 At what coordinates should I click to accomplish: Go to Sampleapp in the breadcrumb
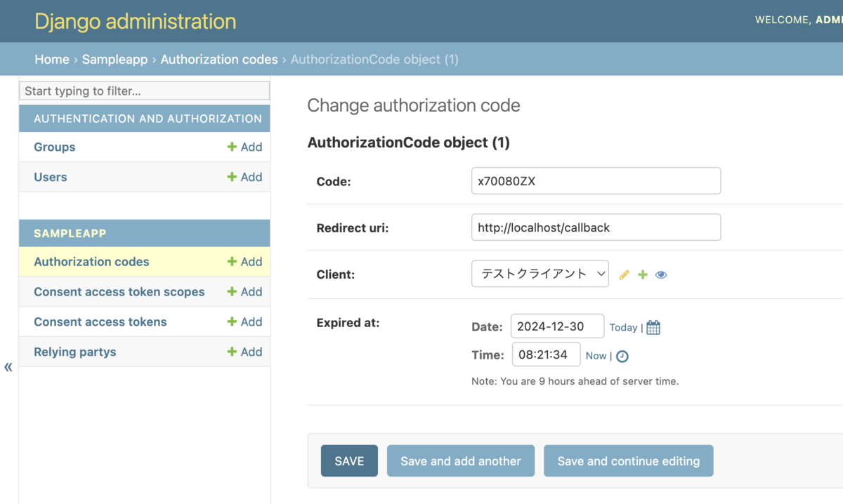[x=115, y=60]
